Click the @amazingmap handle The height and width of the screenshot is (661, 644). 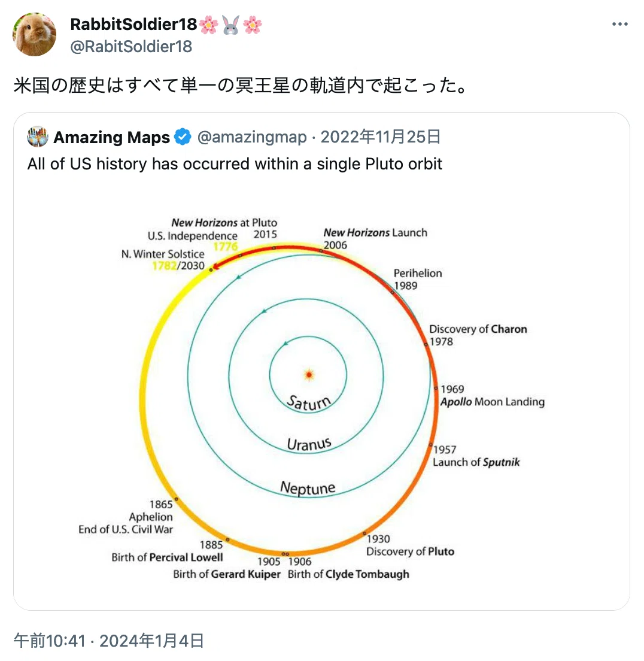[x=252, y=137]
